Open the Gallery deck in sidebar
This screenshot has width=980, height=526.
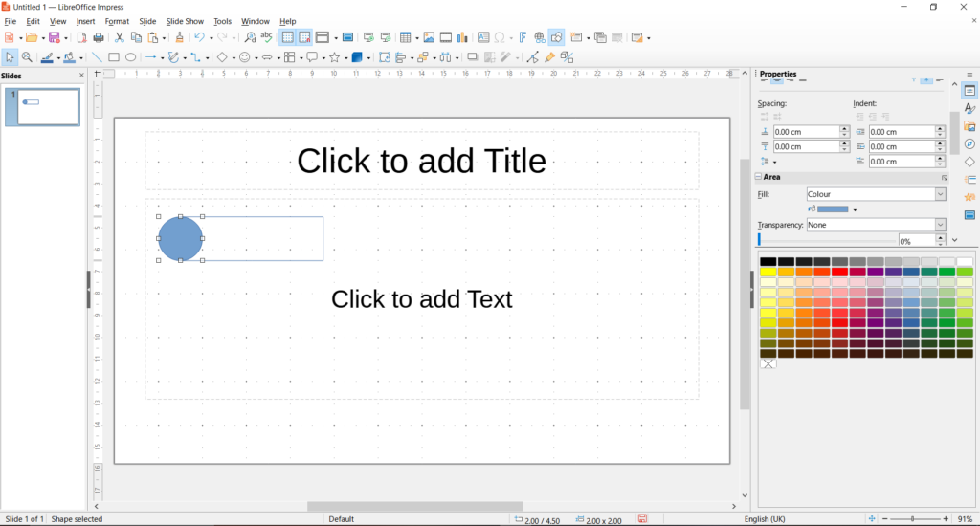pyautogui.click(x=969, y=126)
